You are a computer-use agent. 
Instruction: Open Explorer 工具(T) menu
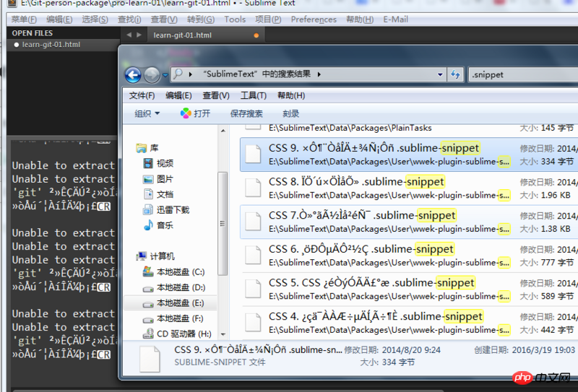click(254, 96)
